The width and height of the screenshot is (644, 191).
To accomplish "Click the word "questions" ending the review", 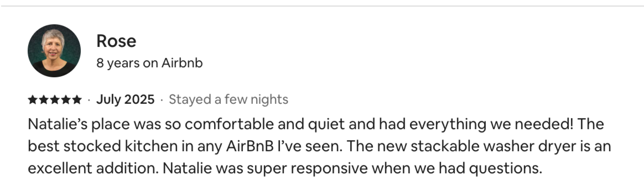I will (505, 169).
